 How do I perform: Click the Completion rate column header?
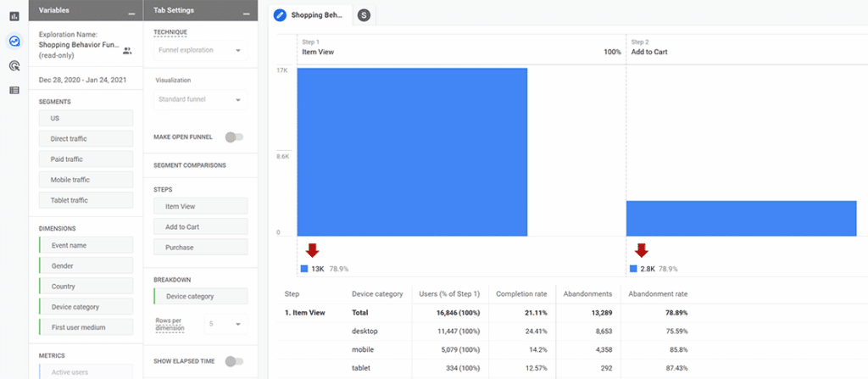522,293
